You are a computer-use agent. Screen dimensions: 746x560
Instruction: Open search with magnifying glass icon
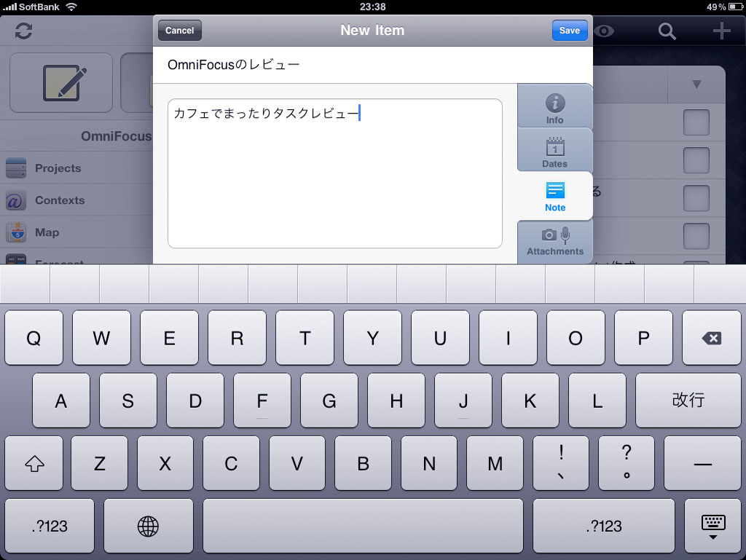click(x=667, y=31)
